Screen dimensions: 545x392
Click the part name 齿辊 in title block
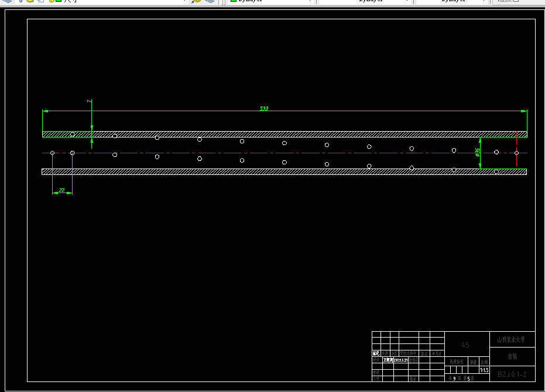[512, 356]
